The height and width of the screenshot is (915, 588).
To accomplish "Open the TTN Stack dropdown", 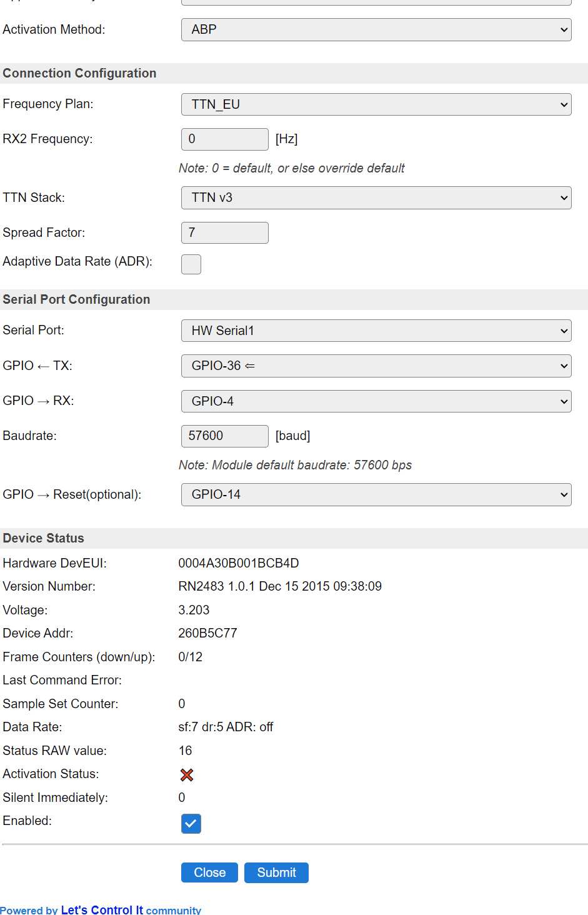I will (x=376, y=197).
